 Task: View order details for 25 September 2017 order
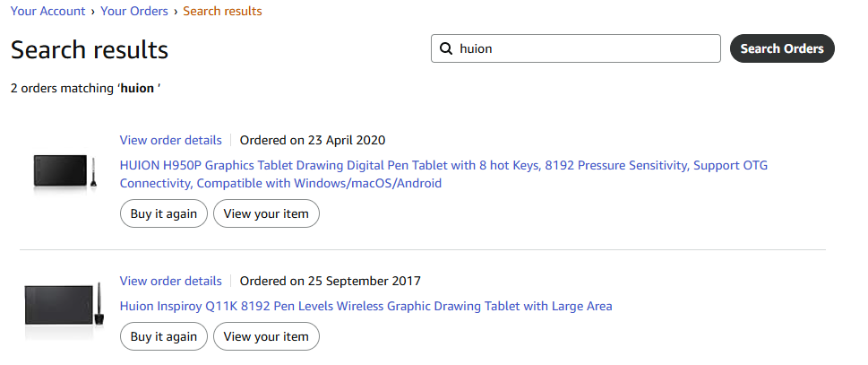170,281
